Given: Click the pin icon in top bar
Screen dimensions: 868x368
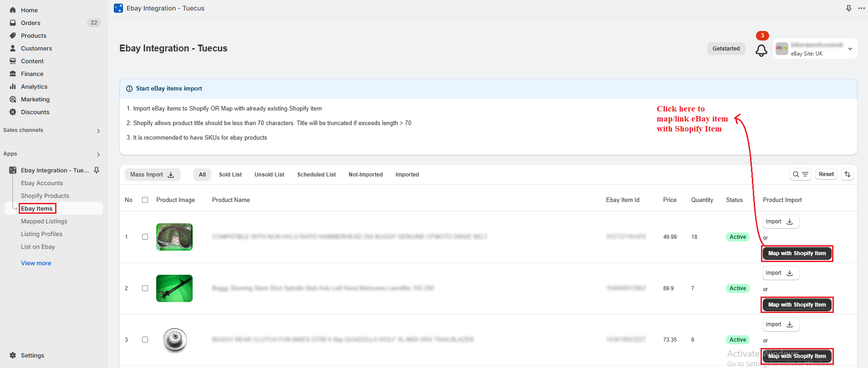Looking at the screenshot, I should (x=849, y=8).
